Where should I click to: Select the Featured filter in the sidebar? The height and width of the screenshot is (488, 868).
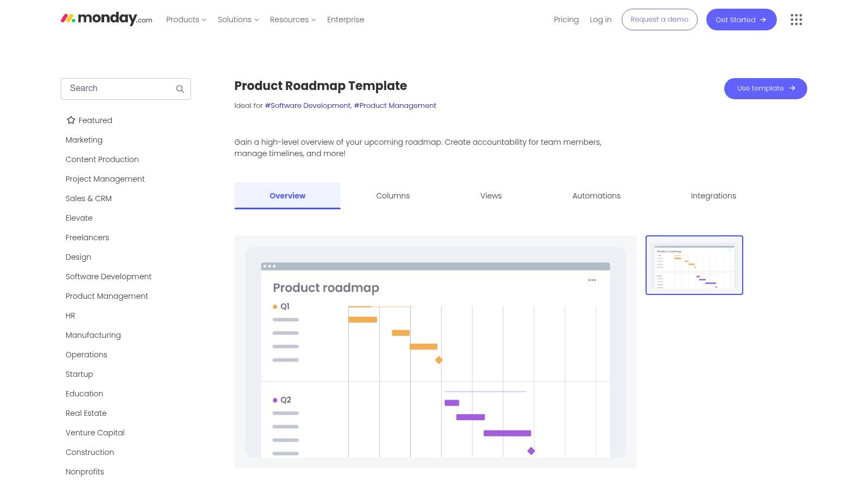[95, 120]
